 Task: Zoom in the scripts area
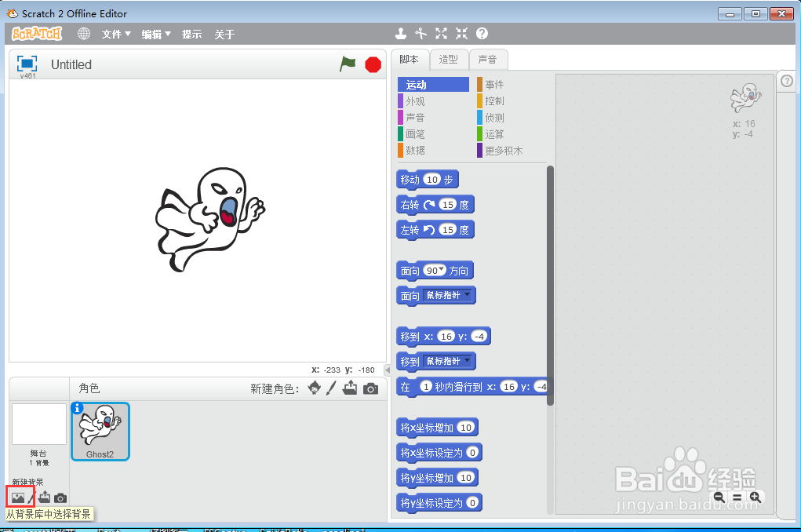755,497
